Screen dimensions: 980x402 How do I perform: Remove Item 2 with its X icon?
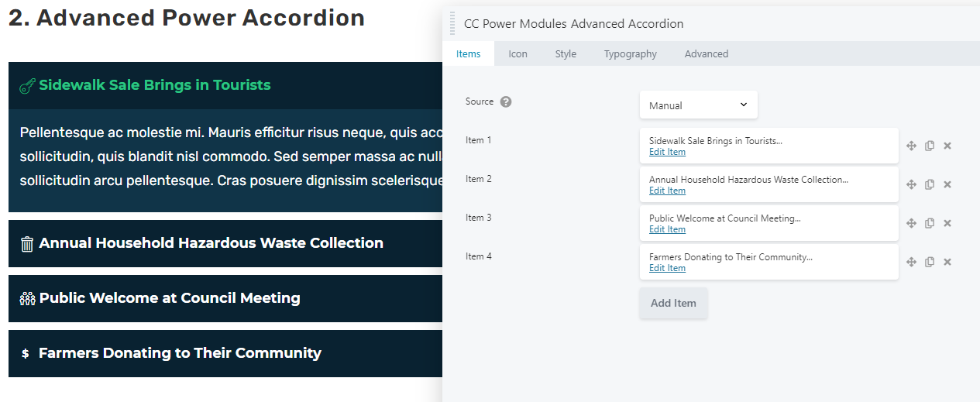[x=947, y=184]
